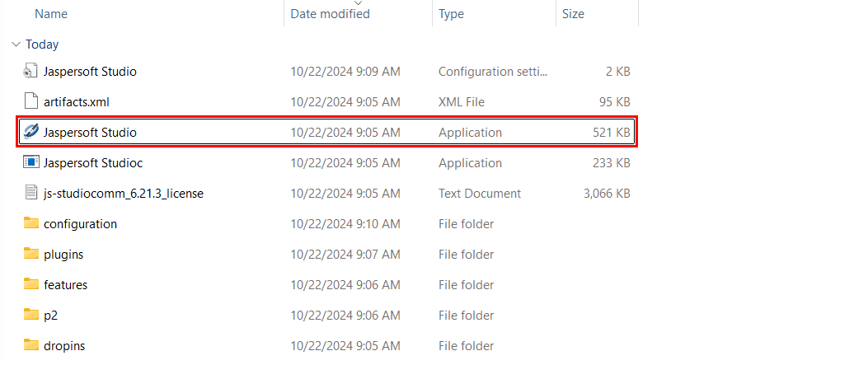Screen dimensions: 868x365
Task: Select the Today group label
Action: click(42, 44)
